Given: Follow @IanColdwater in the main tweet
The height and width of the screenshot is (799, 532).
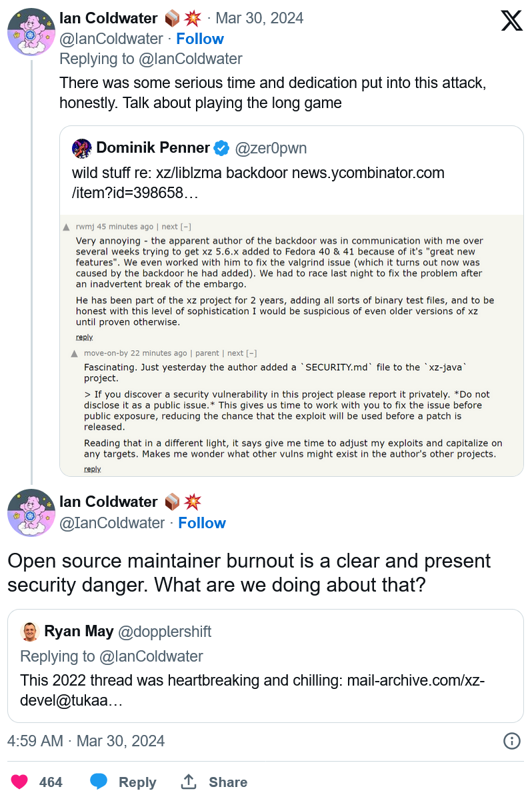Looking at the screenshot, I should pyautogui.click(x=202, y=523).
